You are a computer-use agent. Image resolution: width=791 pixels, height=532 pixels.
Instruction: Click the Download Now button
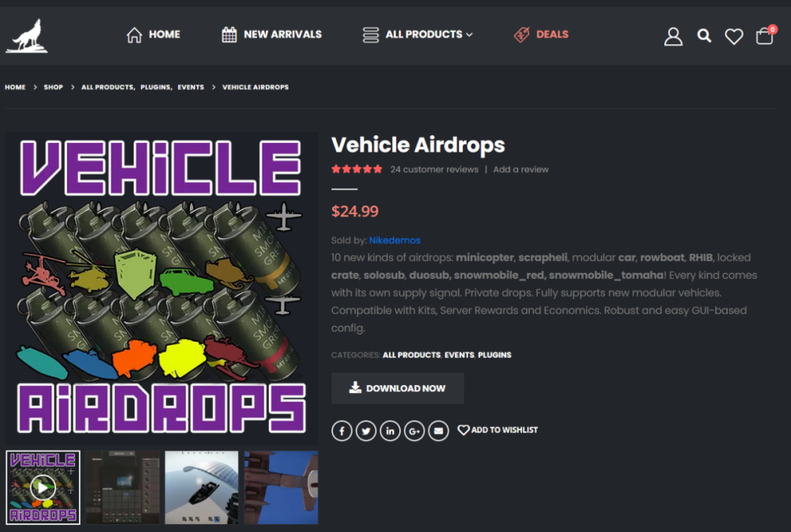pyautogui.click(x=397, y=388)
